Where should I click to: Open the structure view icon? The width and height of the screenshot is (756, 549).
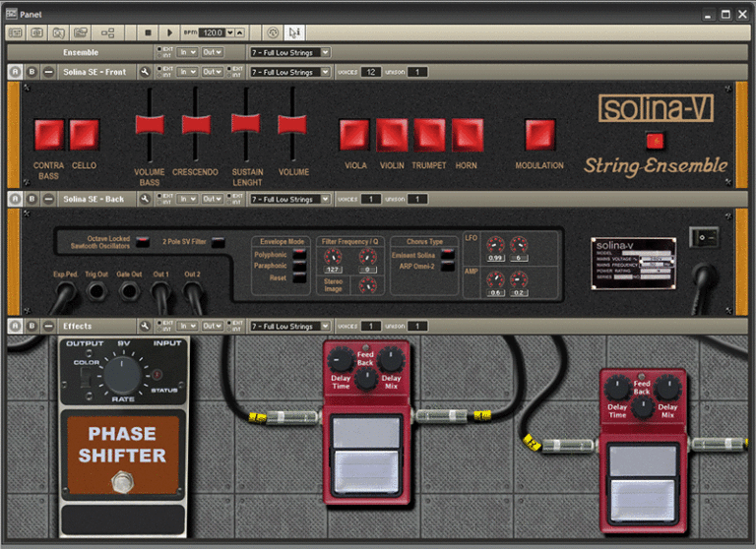point(107,32)
